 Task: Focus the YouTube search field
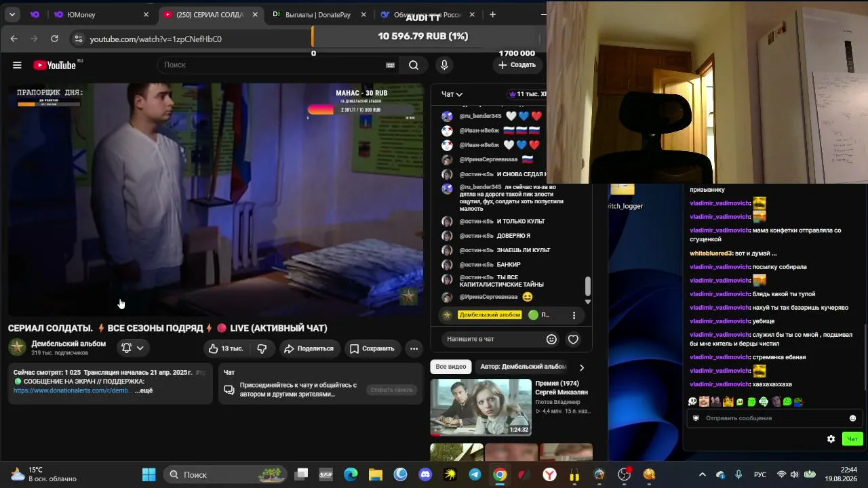coord(271,65)
